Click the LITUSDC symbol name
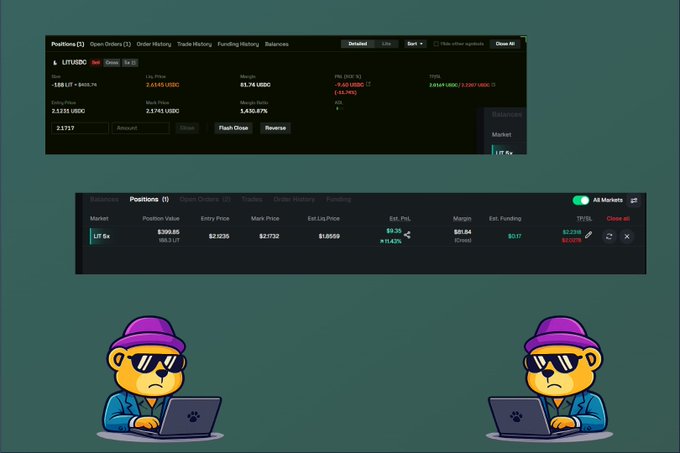The height and width of the screenshot is (453, 680). coord(74,62)
